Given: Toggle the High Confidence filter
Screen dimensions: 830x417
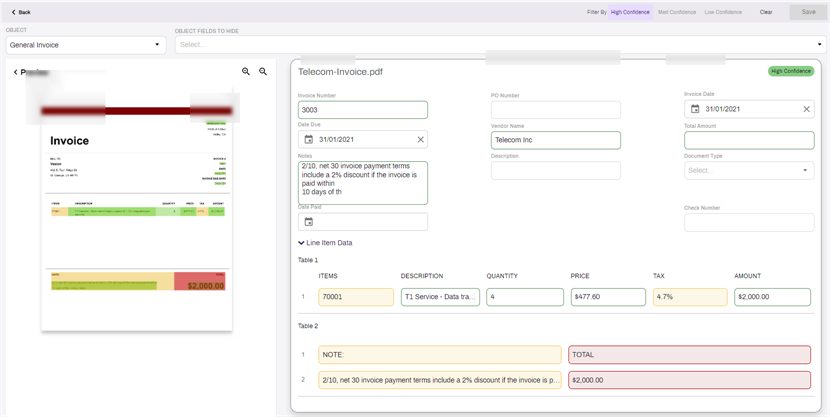Looking at the screenshot, I should [x=630, y=12].
